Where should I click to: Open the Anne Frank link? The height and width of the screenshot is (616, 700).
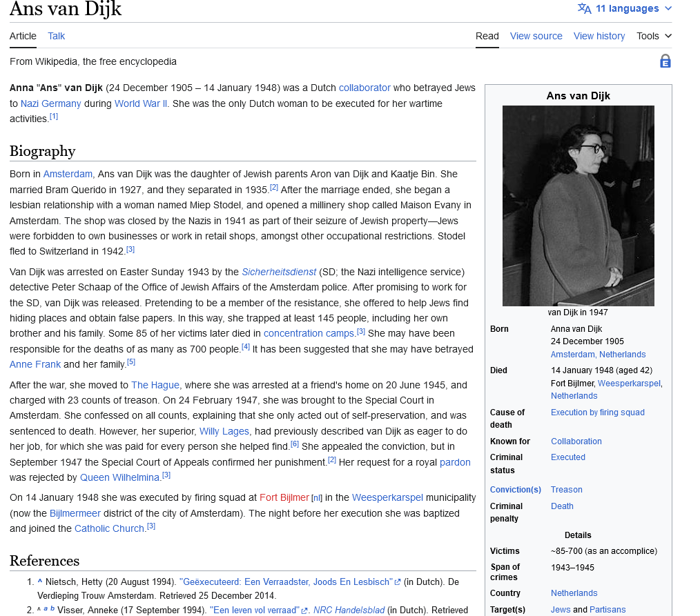(x=35, y=364)
